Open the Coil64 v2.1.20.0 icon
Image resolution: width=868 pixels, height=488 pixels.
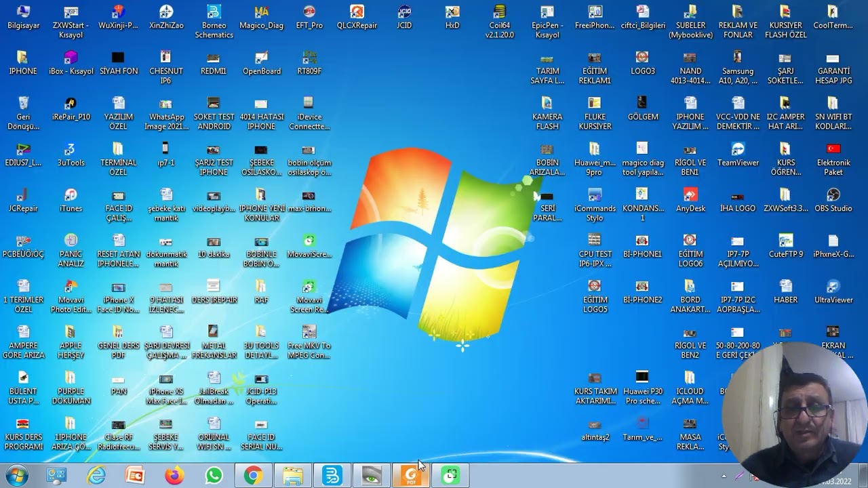click(x=500, y=22)
